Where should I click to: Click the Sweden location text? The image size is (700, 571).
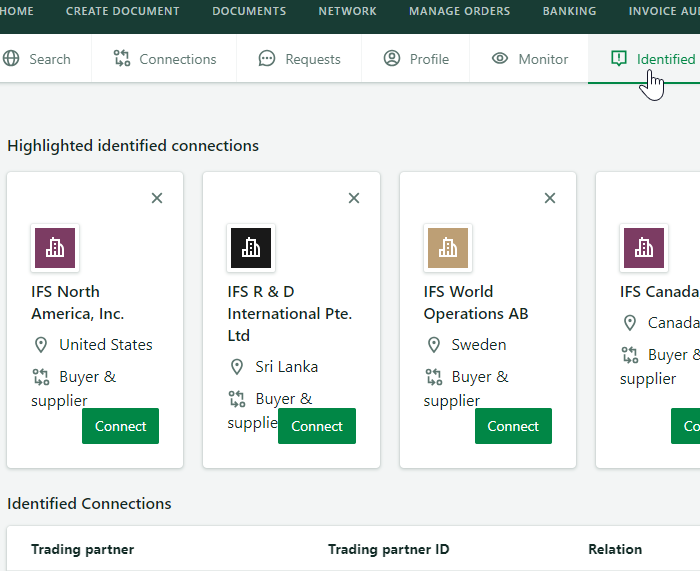tap(479, 345)
